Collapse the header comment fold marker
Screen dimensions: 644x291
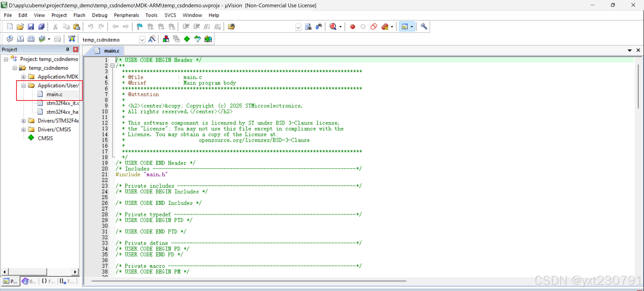pyautogui.click(x=112, y=66)
